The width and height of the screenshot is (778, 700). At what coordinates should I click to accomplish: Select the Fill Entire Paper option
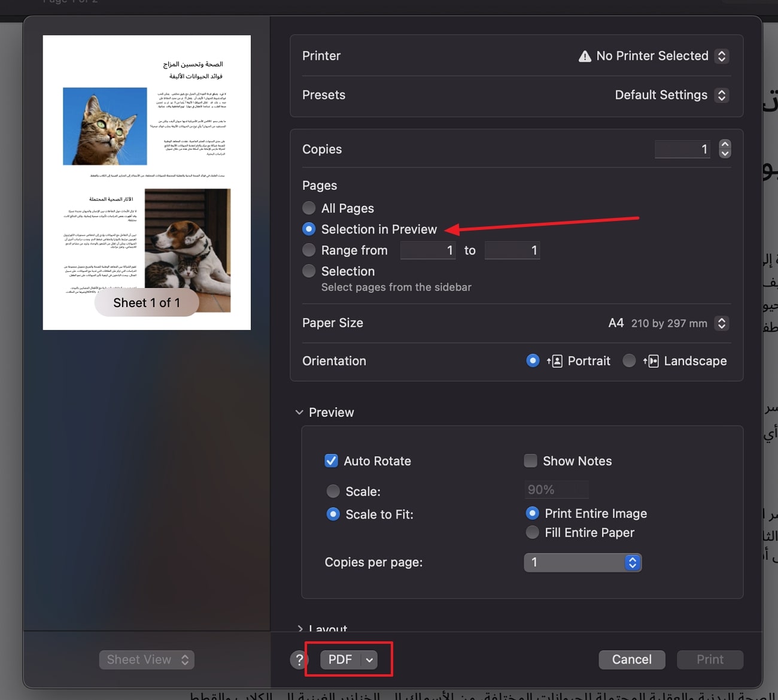tap(532, 532)
